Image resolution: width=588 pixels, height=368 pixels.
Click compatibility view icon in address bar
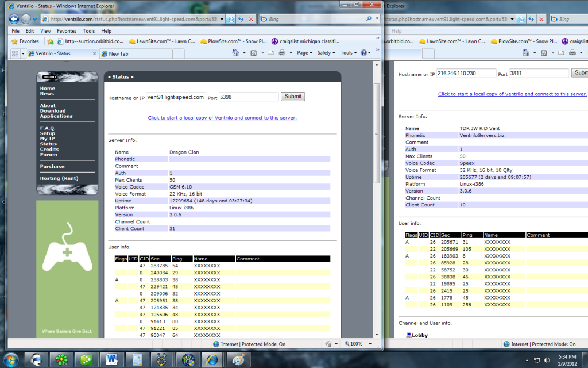(x=231, y=19)
